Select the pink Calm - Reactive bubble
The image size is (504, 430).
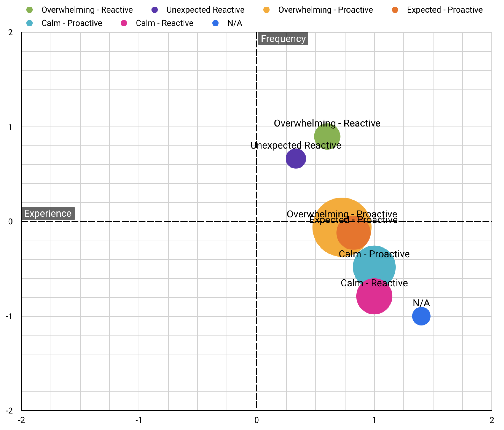374,298
